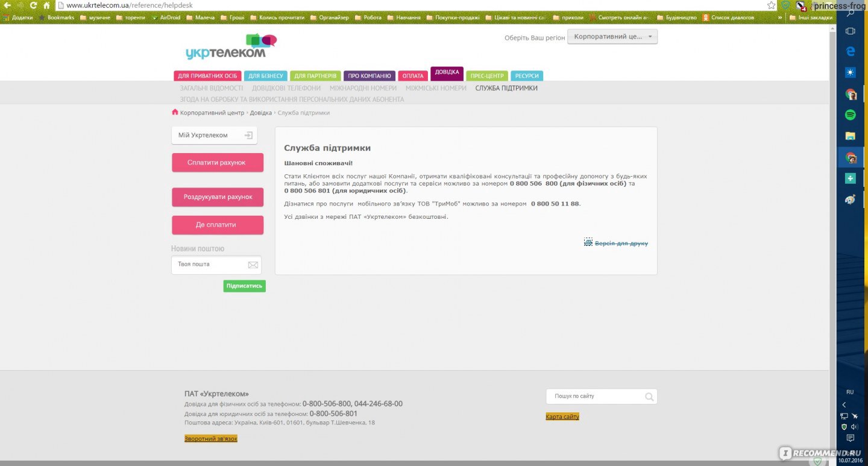Click the green shield extension icon

785,5
